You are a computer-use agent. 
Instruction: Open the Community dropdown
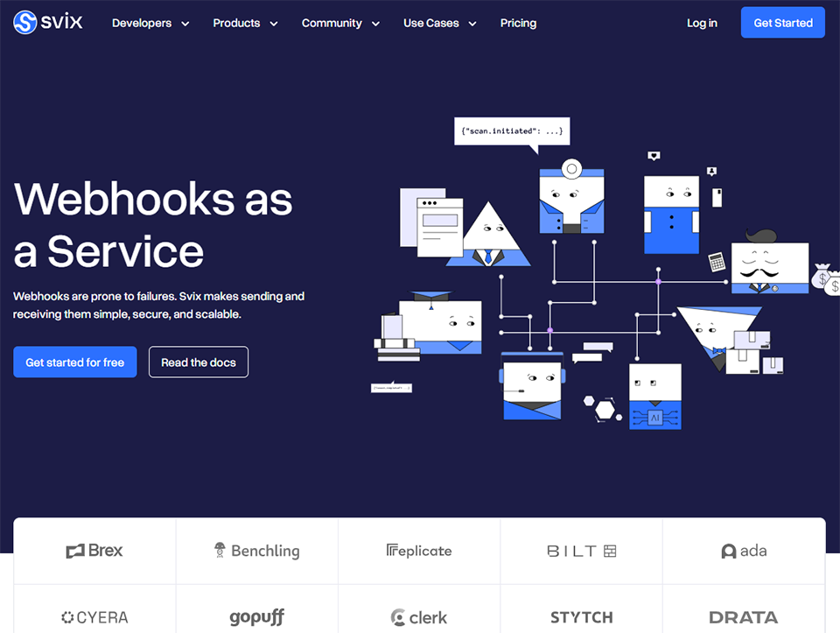(340, 23)
